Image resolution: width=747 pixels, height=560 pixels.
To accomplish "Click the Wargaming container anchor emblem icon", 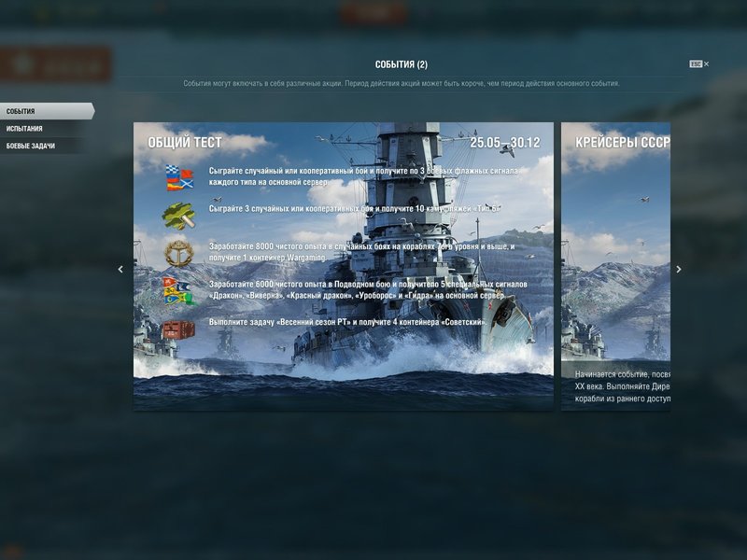I will (179, 253).
